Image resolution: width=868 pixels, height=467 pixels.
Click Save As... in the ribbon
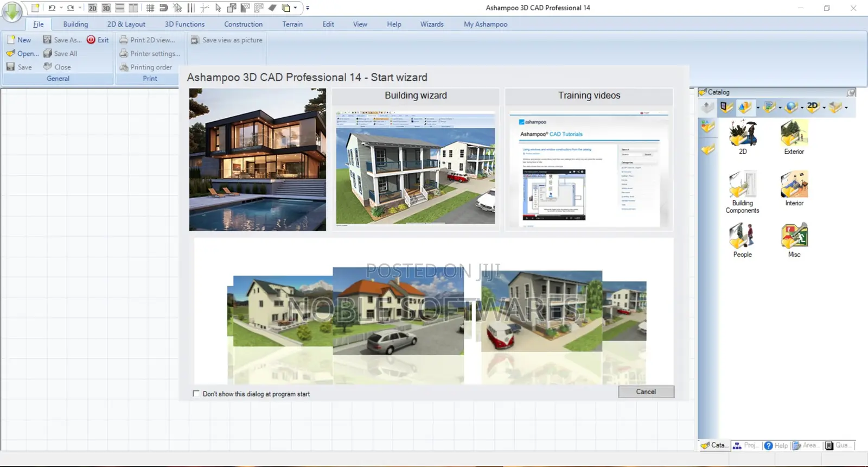pyautogui.click(x=62, y=40)
